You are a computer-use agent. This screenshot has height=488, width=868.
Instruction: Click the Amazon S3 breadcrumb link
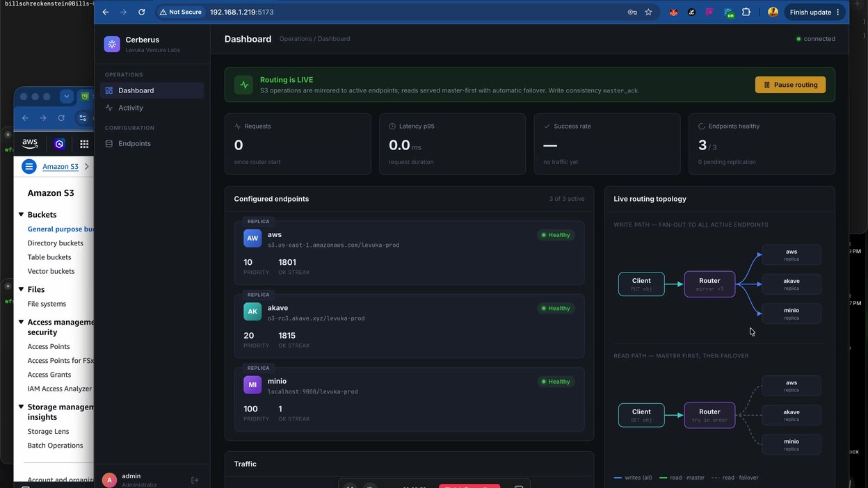point(61,167)
